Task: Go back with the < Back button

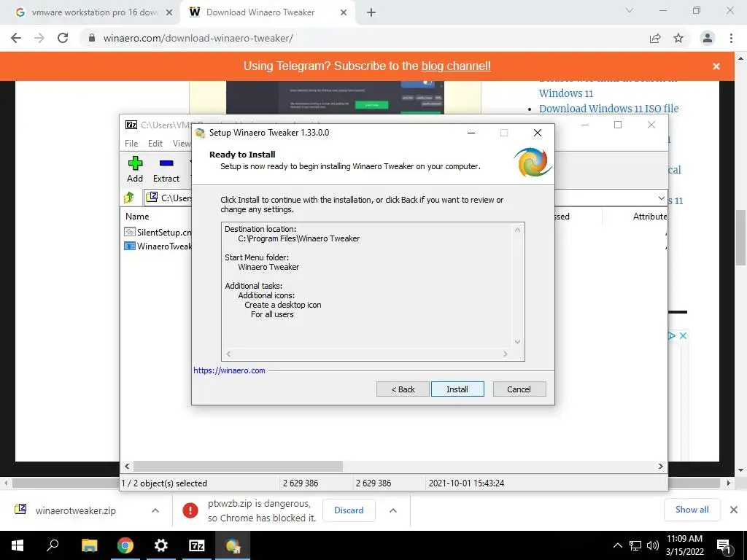Action: click(403, 389)
